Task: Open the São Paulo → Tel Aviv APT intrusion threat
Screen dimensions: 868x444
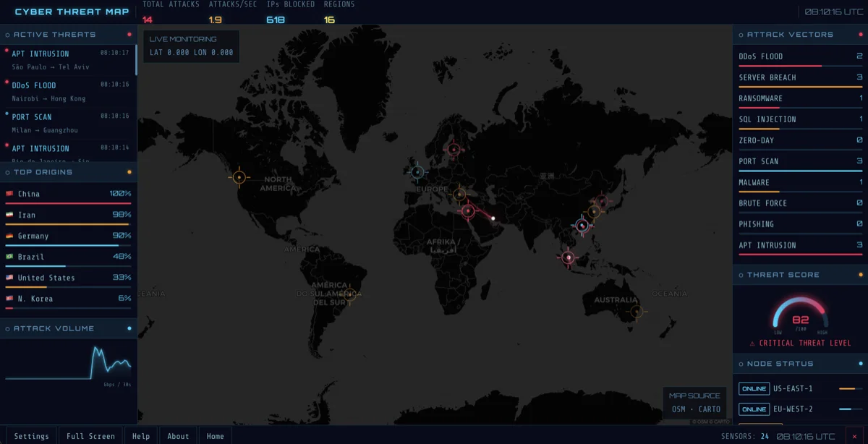Action: coord(68,60)
